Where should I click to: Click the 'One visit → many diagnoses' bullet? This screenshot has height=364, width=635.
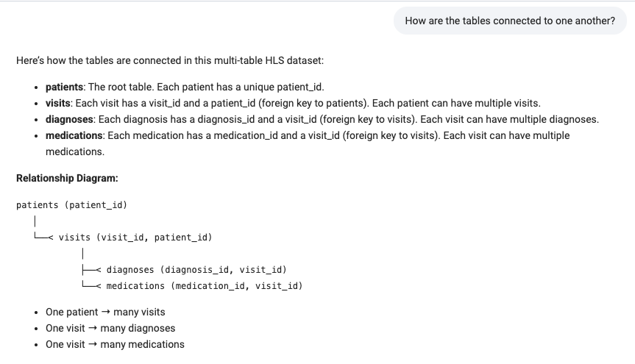pyautogui.click(x=110, y=329)
